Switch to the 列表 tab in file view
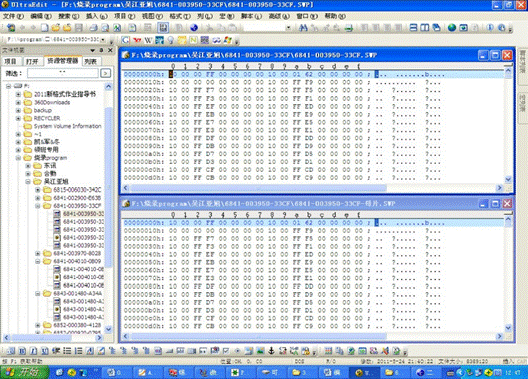Screen dimensions: 528x379 point(91,61)
